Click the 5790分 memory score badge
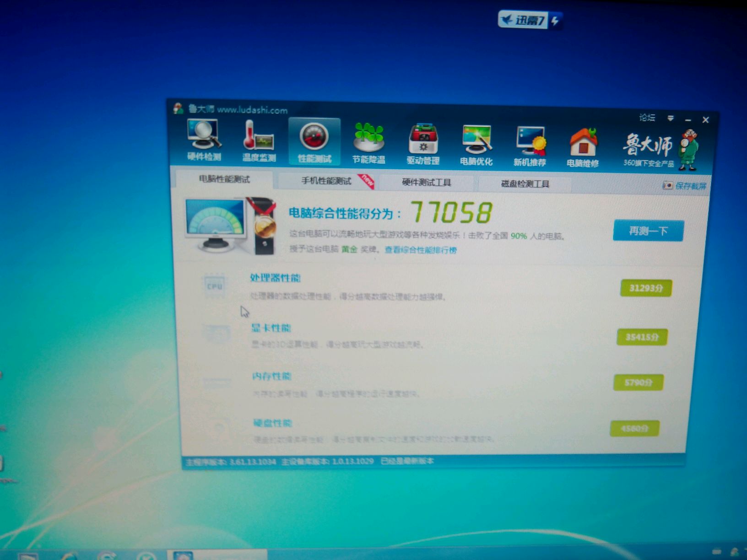This screenshot has height=560, width=747. (x=639, y=382)
